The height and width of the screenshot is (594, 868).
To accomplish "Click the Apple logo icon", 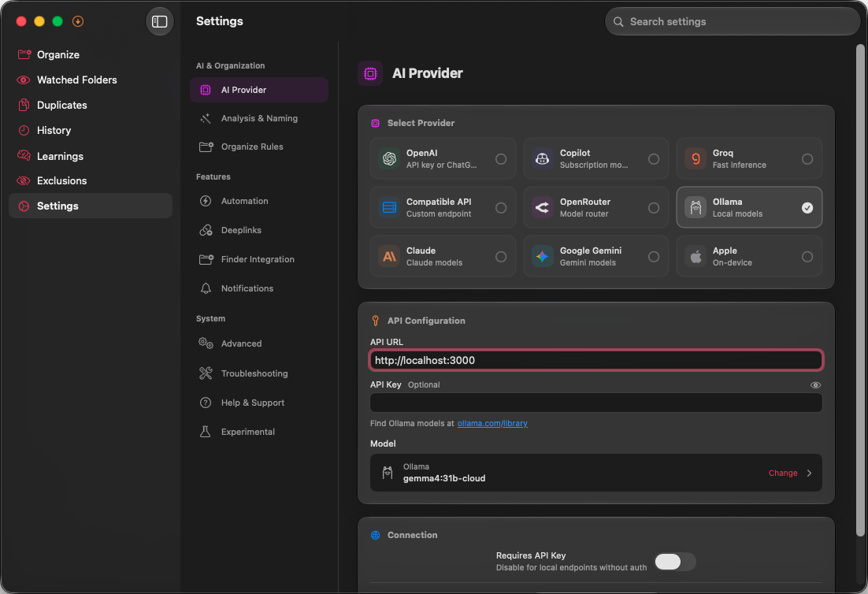I will (x=696, y=256).
